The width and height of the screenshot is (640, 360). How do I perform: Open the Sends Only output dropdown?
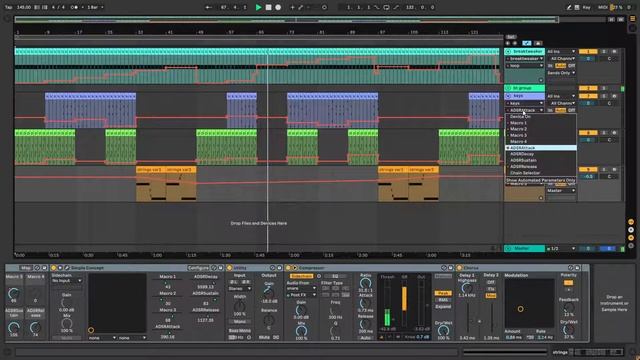click(561, 73)
